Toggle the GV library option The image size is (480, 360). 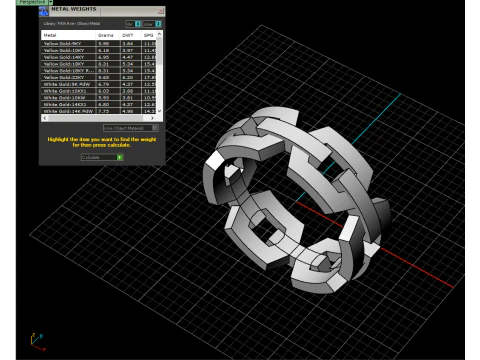[133, 24]
